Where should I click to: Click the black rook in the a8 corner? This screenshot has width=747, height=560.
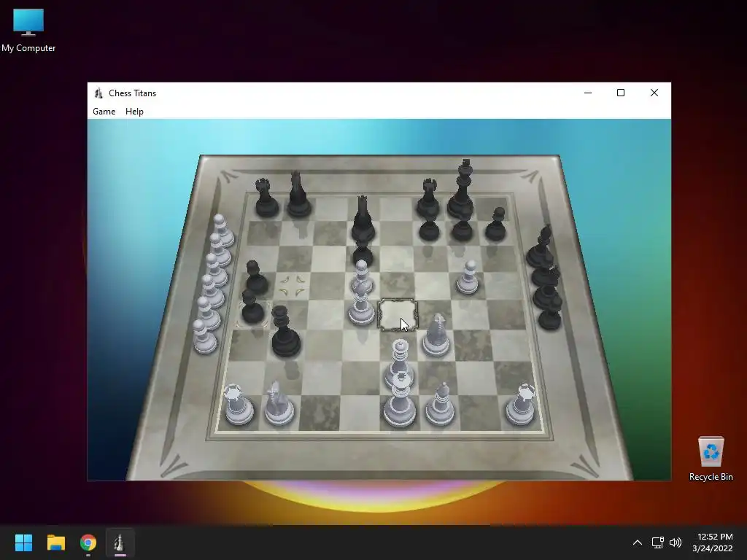tap(266, 198)
